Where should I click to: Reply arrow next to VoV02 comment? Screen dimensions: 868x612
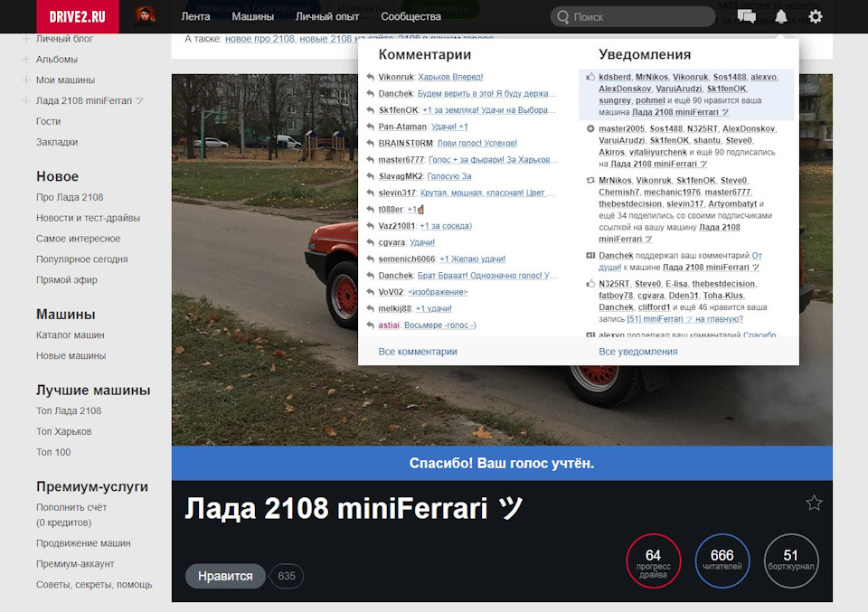pos(371,292)
